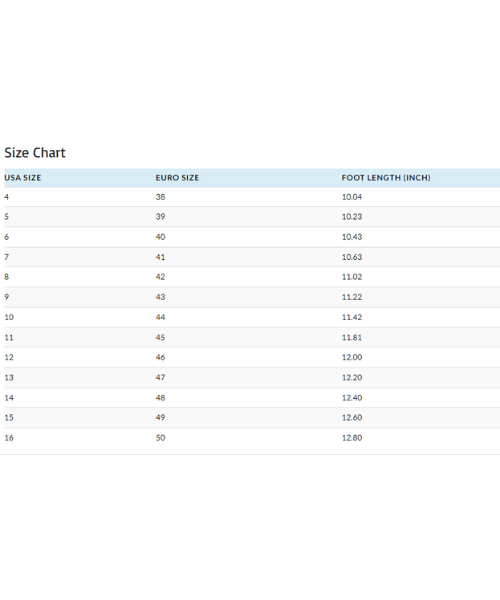Select the USA SIZE column header
This screenshot has width=500, height=600.
[x=23, y=178]
